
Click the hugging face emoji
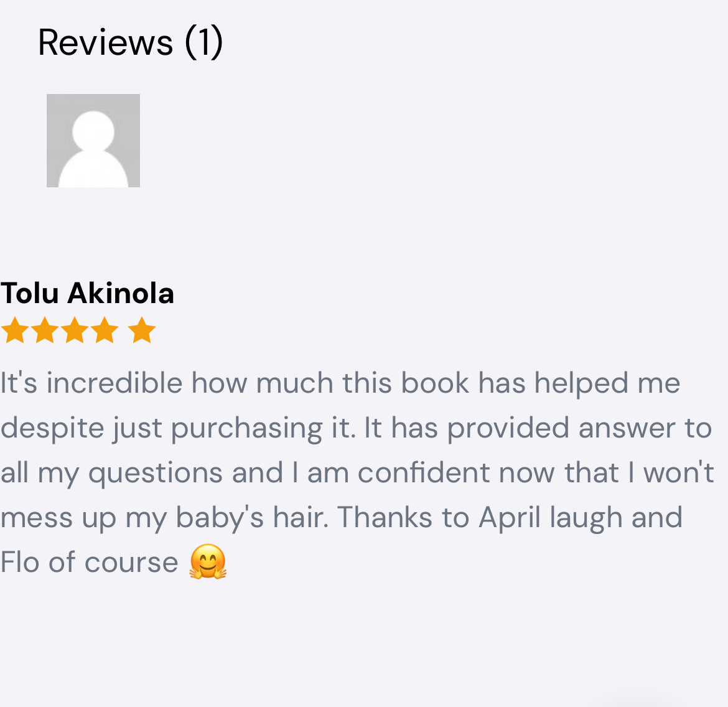click(208, 562)
